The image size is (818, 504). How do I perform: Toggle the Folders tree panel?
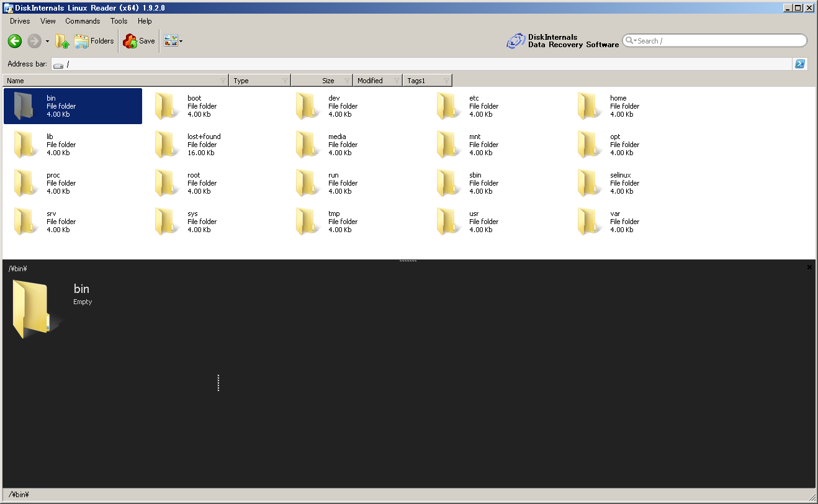coord(94,41)
